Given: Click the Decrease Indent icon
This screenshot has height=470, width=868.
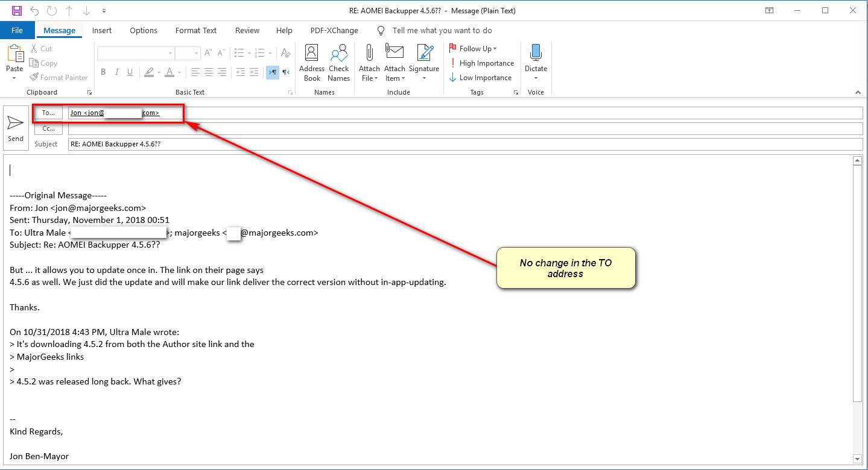Looking at the screenshot, I should point(240,72).
